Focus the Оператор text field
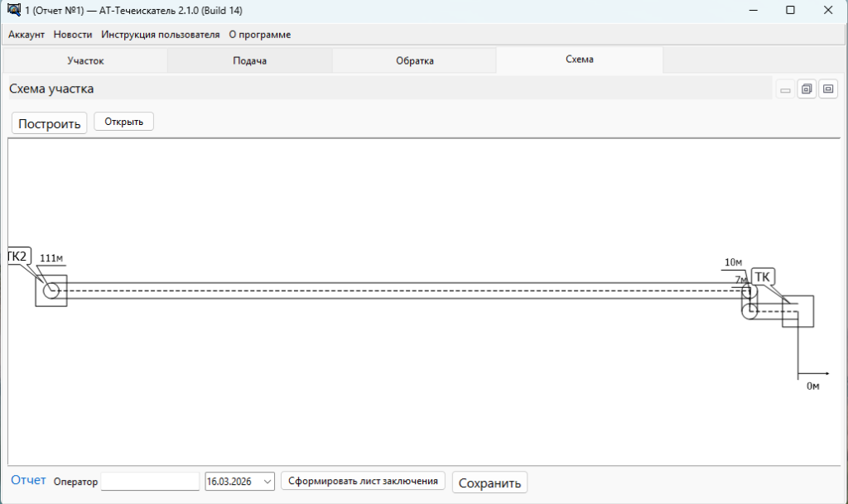 point(150,482)
